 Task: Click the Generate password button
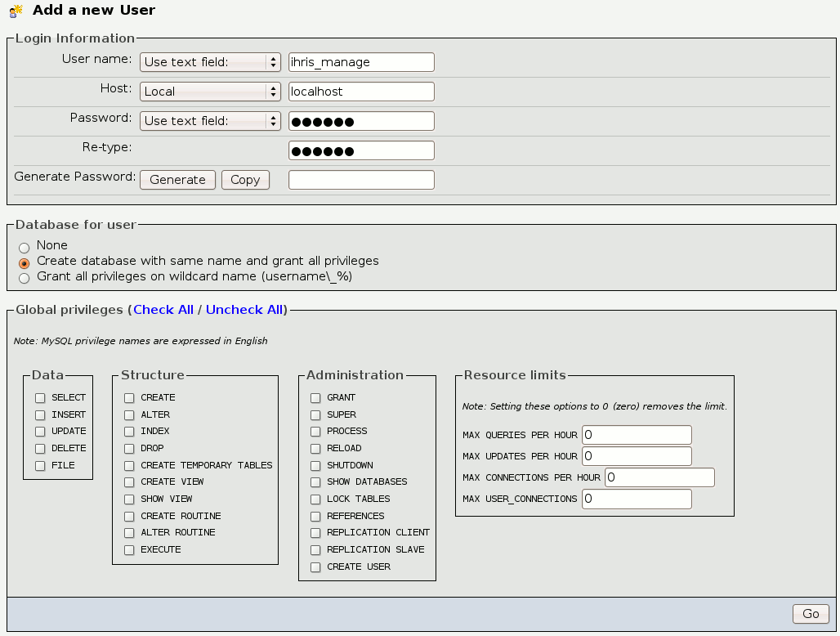pos(177,180)
